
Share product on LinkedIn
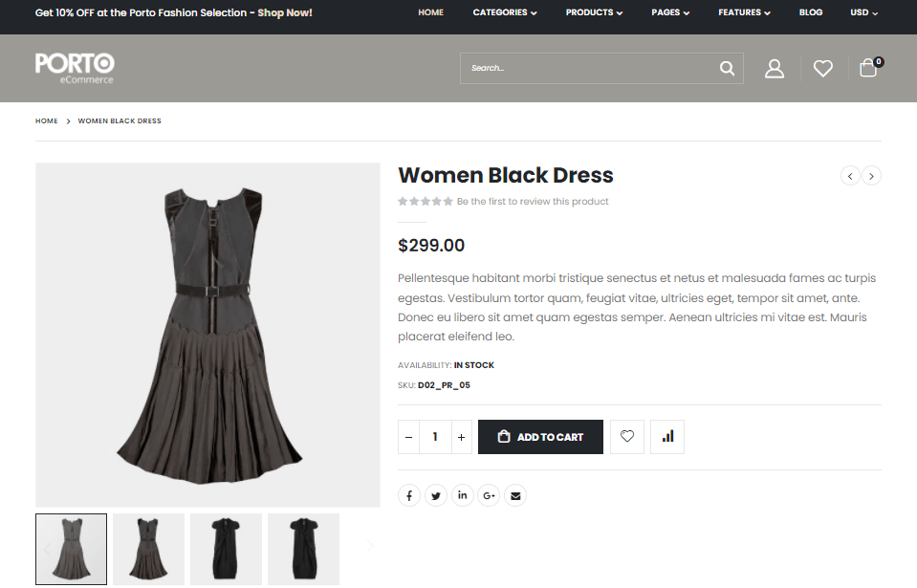pos(463,495)
